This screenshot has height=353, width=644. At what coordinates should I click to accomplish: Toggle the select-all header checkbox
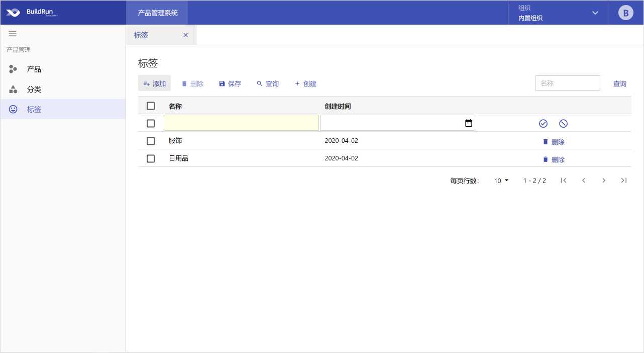pyautogui.click(x=151, y=106)
